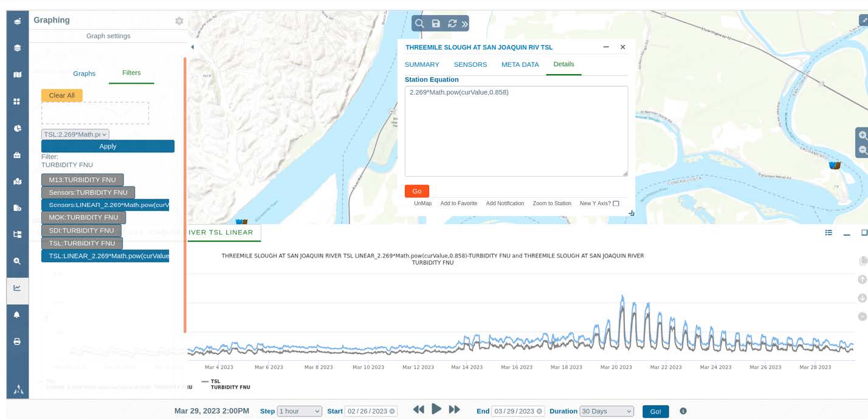This screenshot has width=868, height=419.
Task: Click the search magnifier icon on map toolbar
Action: [x=419, y=24]
